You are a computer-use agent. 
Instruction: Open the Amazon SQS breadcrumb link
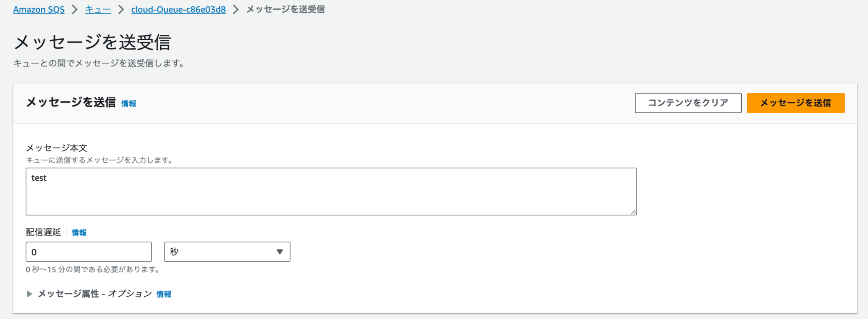coord(39,9)
